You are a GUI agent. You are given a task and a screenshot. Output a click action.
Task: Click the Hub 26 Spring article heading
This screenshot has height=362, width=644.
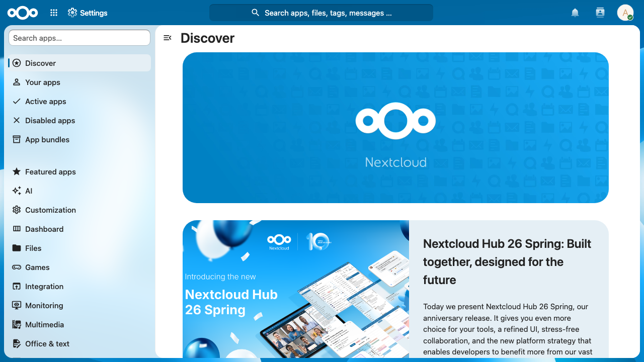pyautogui.click(x=508, y=262)
